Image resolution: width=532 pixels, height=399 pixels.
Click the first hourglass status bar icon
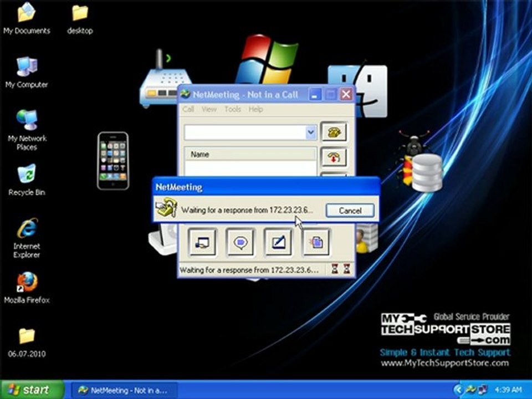[x=335, y=269]
